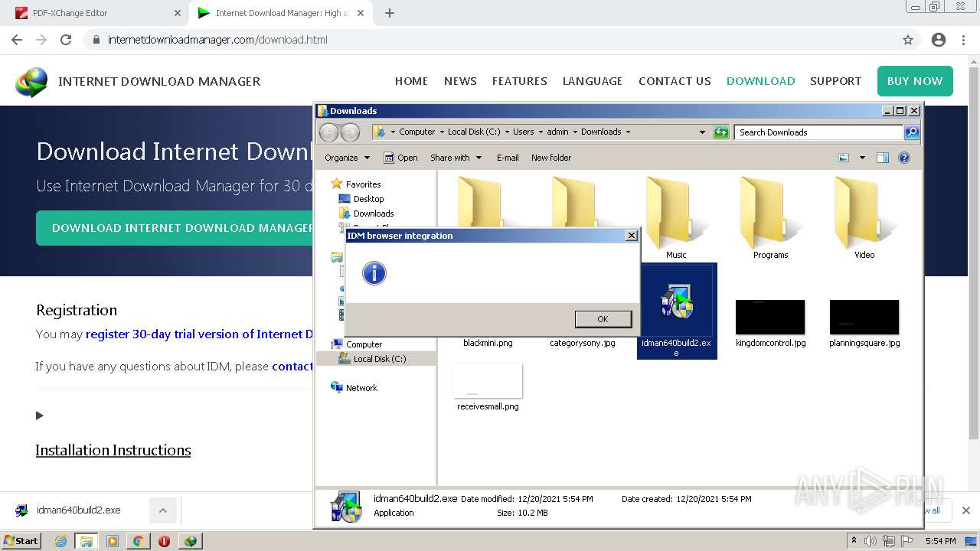
Task: Expand the Local Disk (C:) breadcrumb arrow
Action: pyautogui.click(x=507, y=132)
